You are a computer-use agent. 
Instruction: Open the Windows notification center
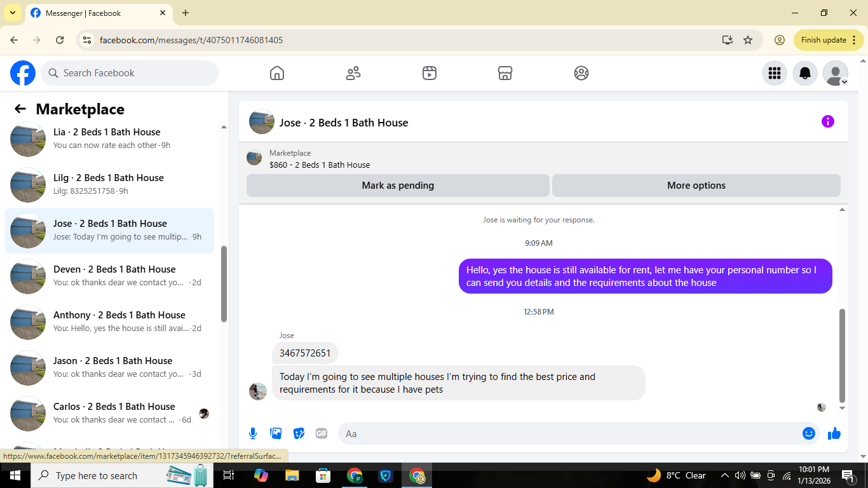(x=848, y=475)
